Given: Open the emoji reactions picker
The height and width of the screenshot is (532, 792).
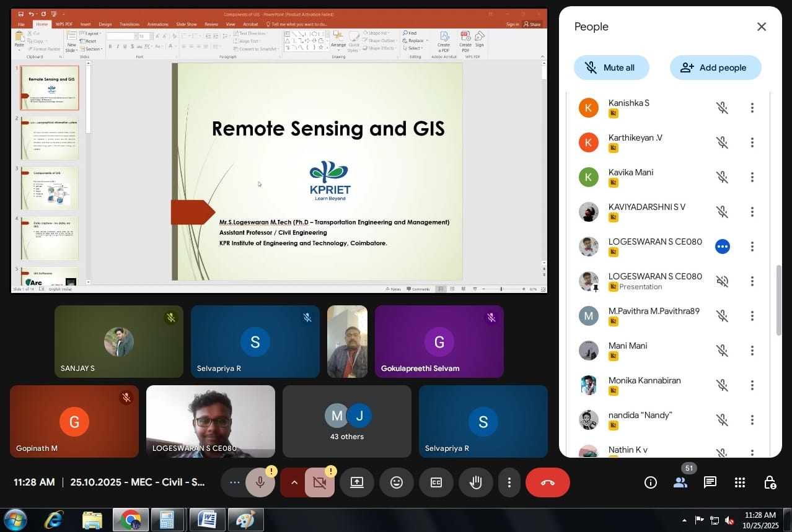Looking at the screenshot, I should (x=397, y=482).
